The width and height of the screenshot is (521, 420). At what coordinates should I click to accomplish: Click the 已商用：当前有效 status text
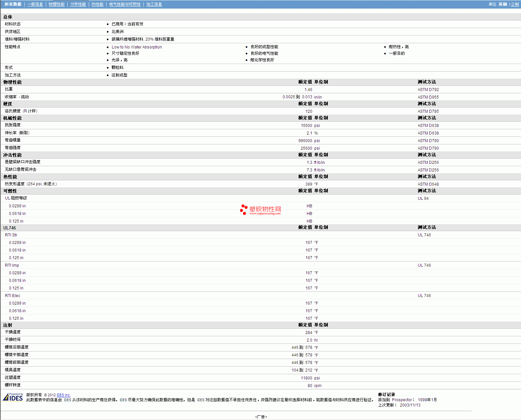(x=127, y=24)
